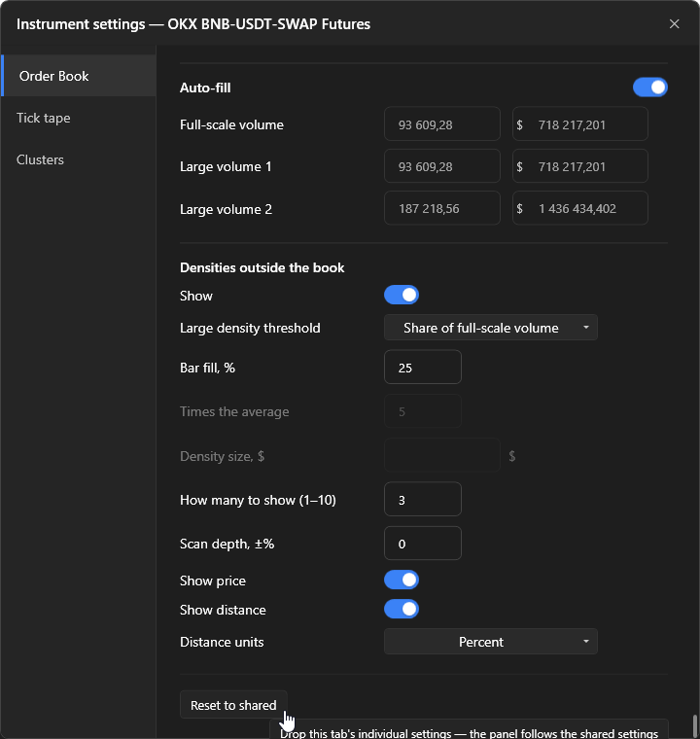
Task: Click the Large volume 2 dollar field
Action: 580,208
